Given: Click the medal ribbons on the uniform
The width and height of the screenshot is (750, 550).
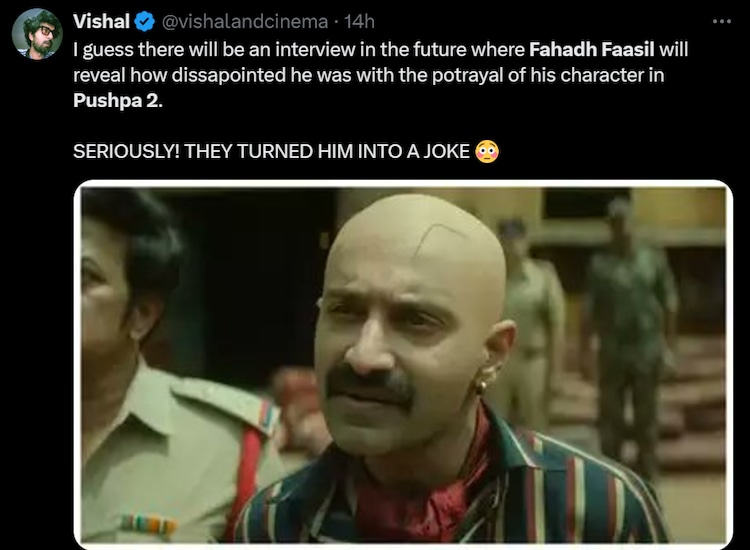Looking at the screenshot, I should (149, 524).
